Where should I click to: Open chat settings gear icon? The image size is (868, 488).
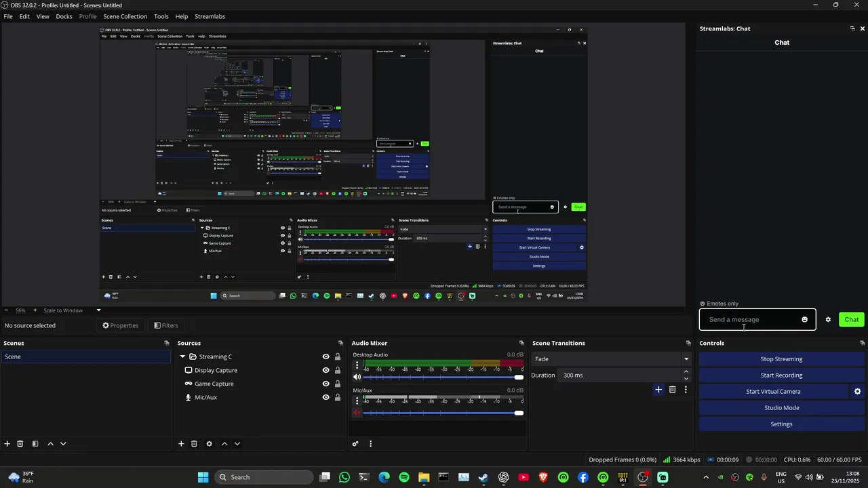[828, 320]
